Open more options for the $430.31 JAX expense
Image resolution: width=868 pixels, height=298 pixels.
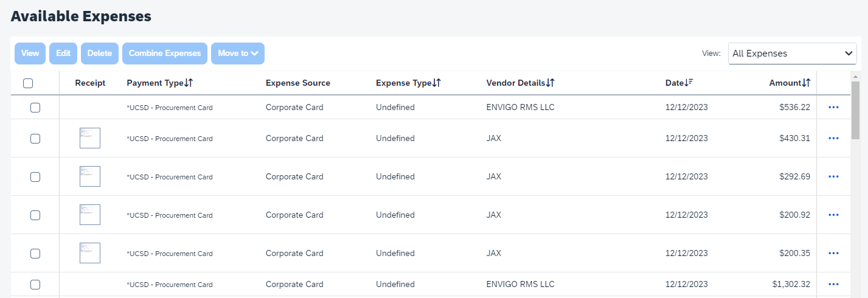tap(833, 139)
